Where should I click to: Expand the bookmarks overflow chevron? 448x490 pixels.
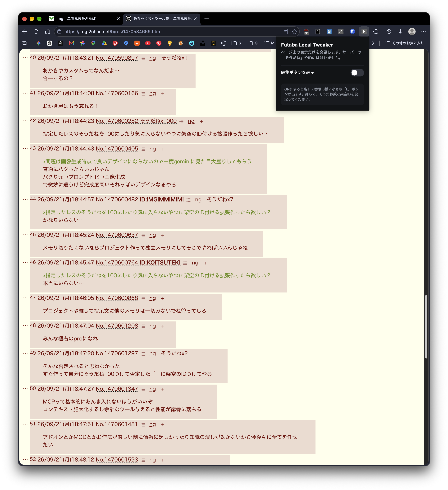pos(373,43)
